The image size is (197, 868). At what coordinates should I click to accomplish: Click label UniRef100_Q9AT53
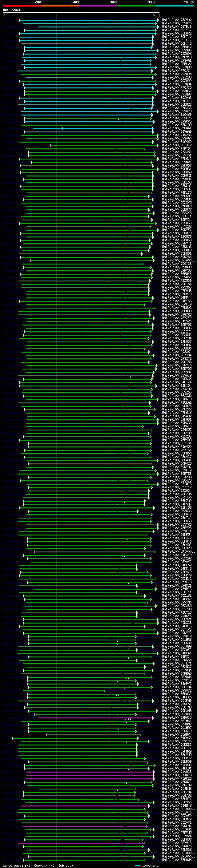(177, 362)
